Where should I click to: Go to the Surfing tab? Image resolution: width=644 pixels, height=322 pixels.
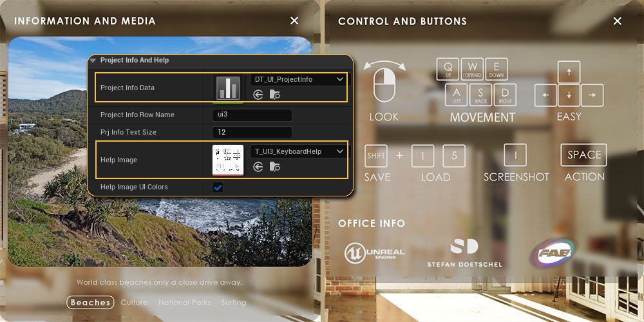234,302
